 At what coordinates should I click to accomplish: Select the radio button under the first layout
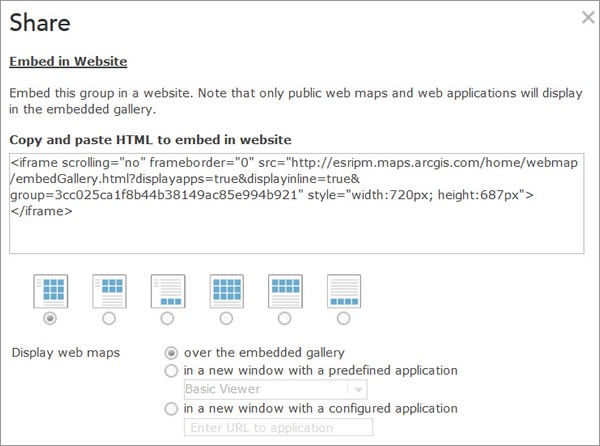tap(50, 318)
